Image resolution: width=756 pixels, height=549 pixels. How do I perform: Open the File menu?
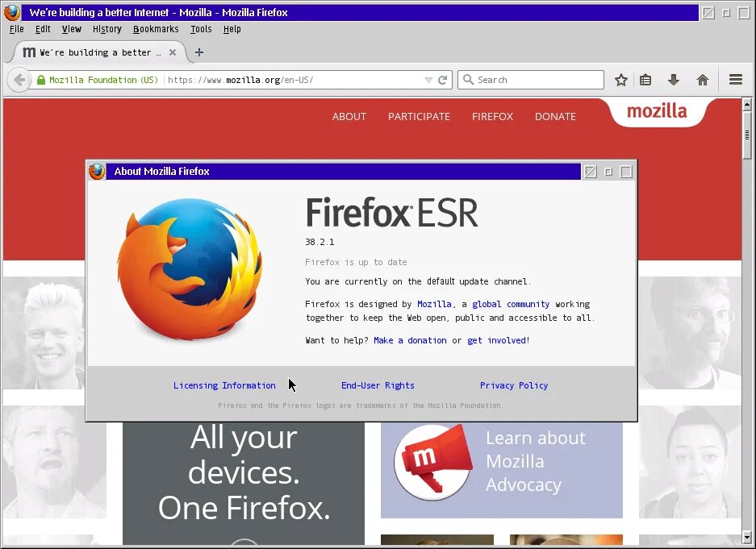16,29
